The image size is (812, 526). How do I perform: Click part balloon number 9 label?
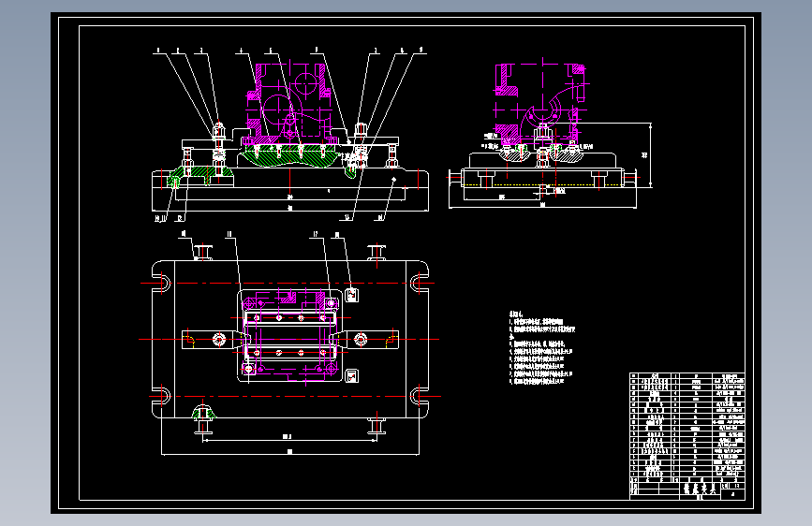coord(421,51)
